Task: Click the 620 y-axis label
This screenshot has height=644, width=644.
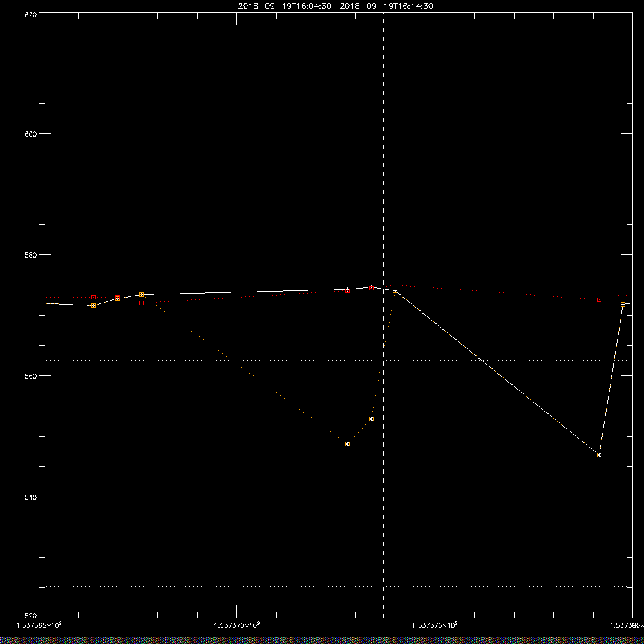Action: coord(32,14)
